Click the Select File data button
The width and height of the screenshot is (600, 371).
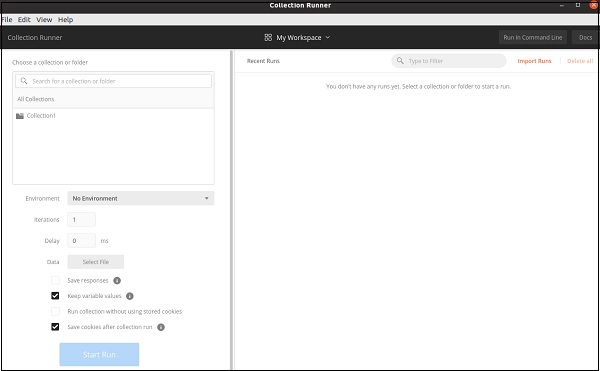click(96, 262)
